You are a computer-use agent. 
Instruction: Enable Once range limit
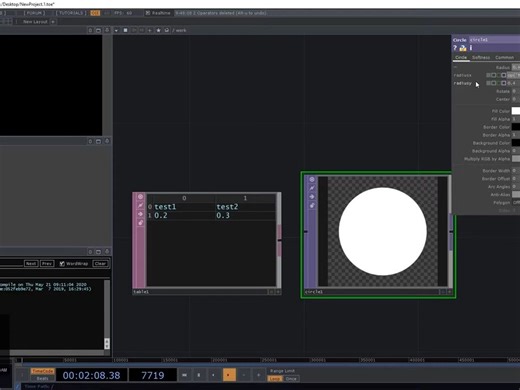point(291,379)
